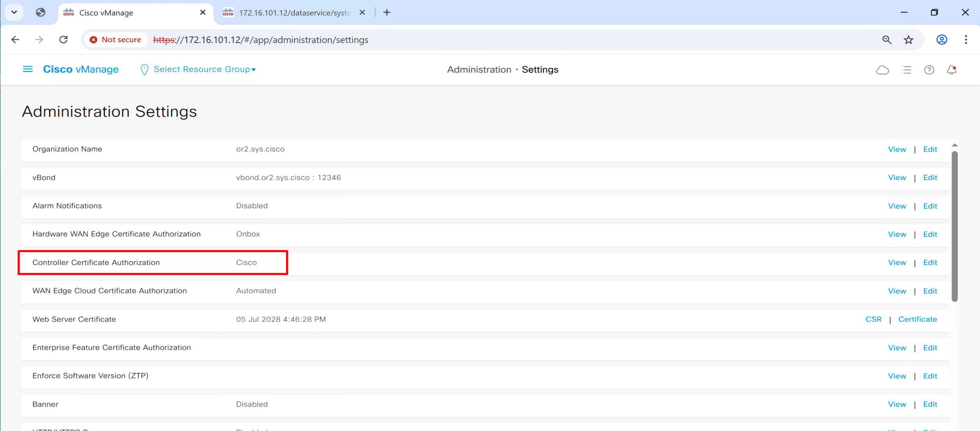The height and width of the screenshot is (431, 980).
Task: Open the hamburger navigation menu
Action: [27, 69]
